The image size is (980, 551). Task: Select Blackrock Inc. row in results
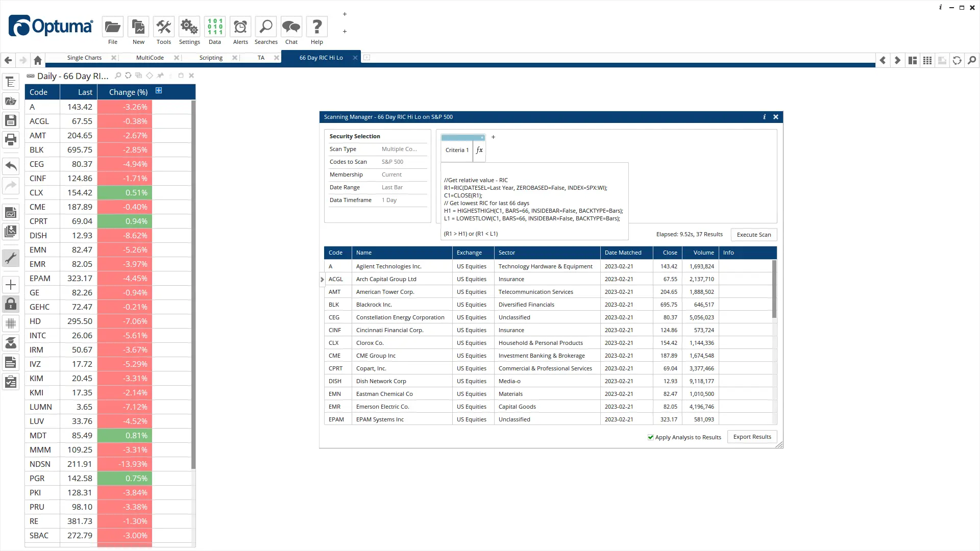coord(549,305)
